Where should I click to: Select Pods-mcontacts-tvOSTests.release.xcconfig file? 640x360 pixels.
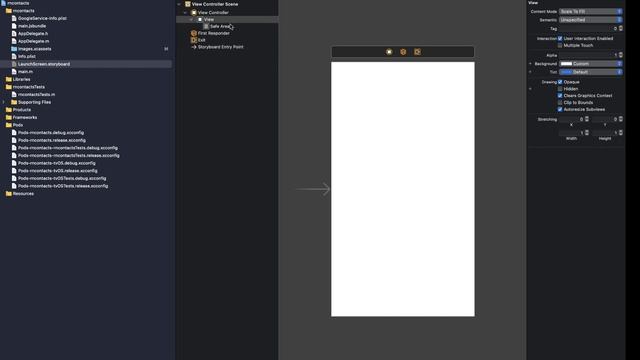(x=63, y=186)
